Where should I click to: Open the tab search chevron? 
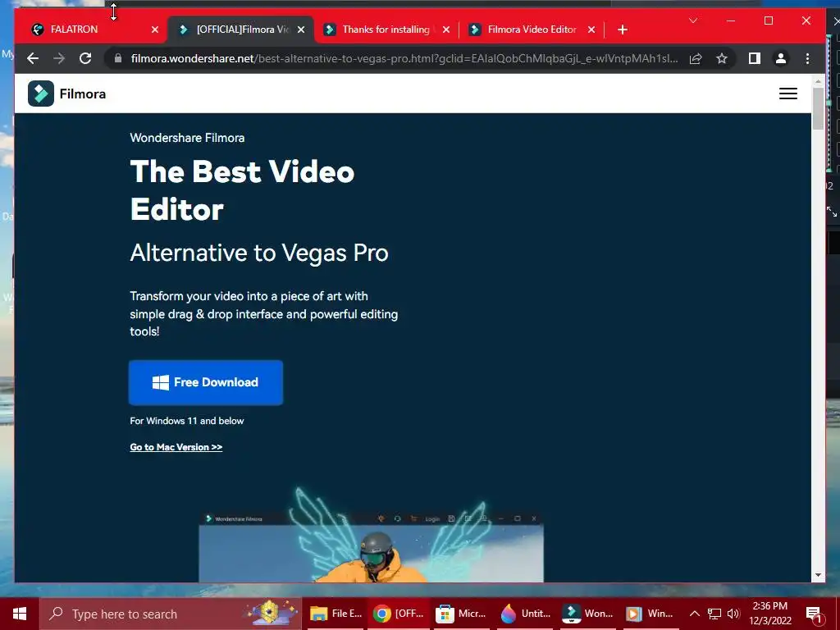(x=692, y=21)
